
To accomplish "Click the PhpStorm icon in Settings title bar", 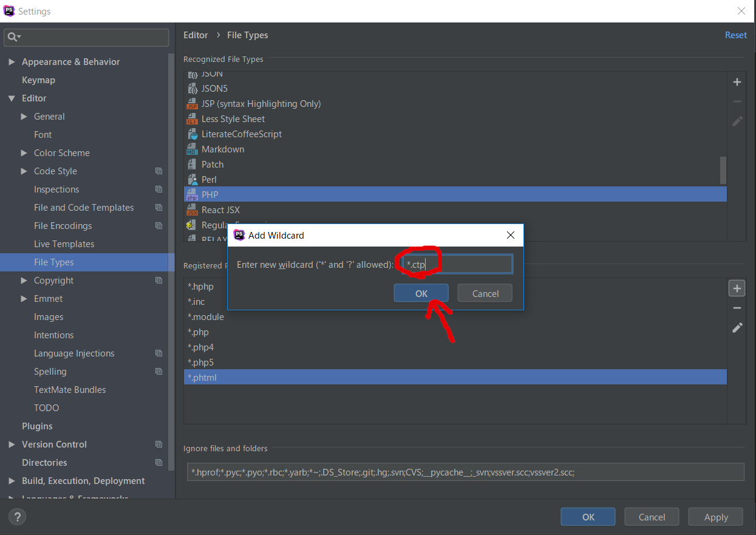I will [x=9, y=11].
